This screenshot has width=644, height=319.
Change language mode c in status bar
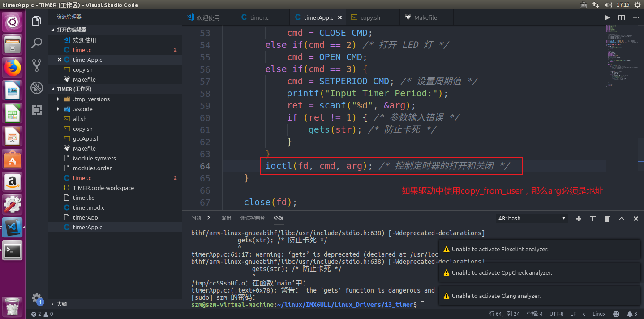[x=584, y=314]
